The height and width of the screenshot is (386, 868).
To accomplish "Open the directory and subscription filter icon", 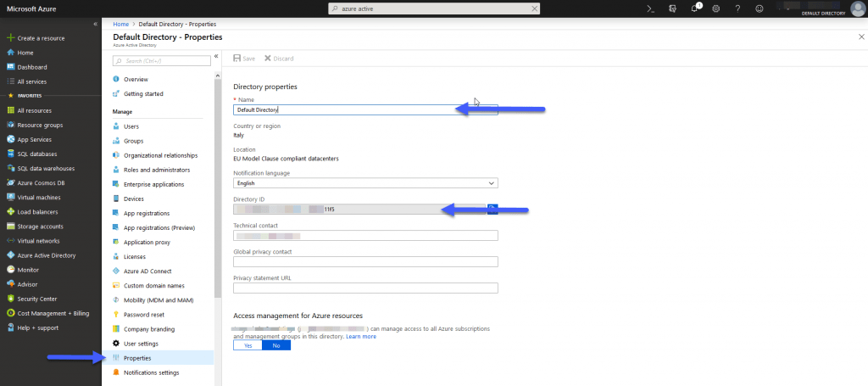I will tap(672, 8).
